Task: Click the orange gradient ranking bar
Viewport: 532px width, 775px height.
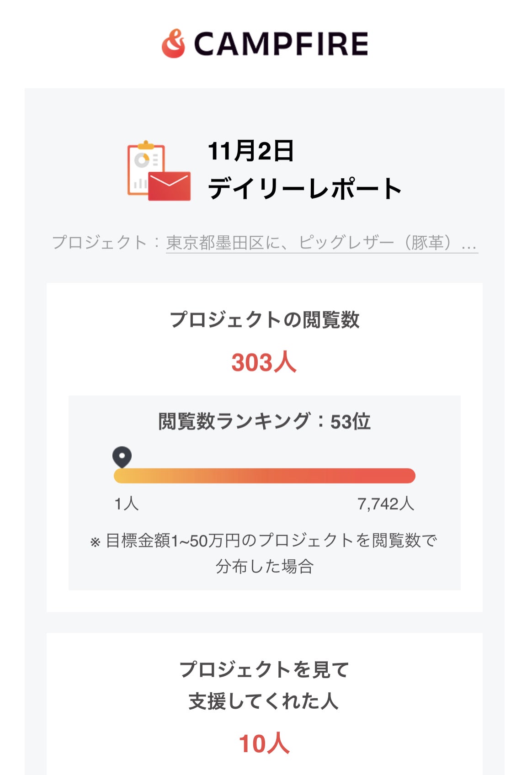Action: 264,476
